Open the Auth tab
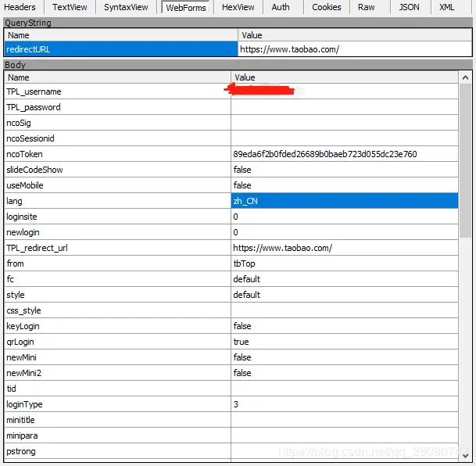476x466 pixels. click(281, 7)
